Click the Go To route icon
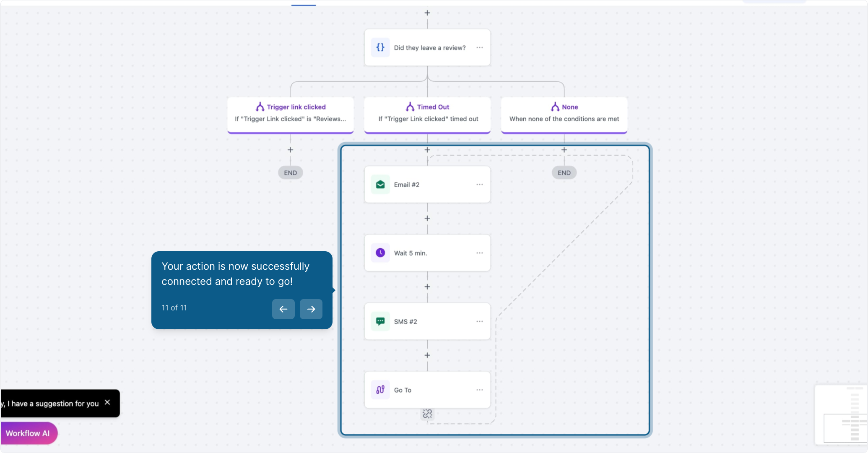The width and height of the screenshot is (868, 453). click(380, 390)
